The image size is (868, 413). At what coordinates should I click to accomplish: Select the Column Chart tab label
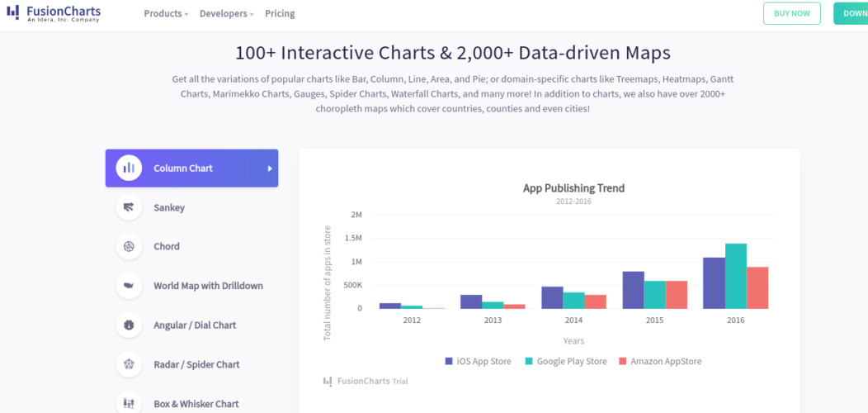pyautogui.click(x=183, y=168)
